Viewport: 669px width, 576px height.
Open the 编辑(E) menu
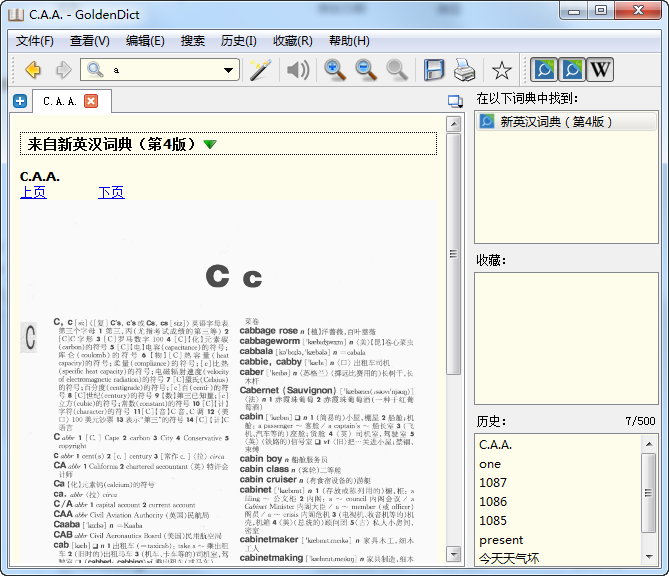(x=145, y=41)
